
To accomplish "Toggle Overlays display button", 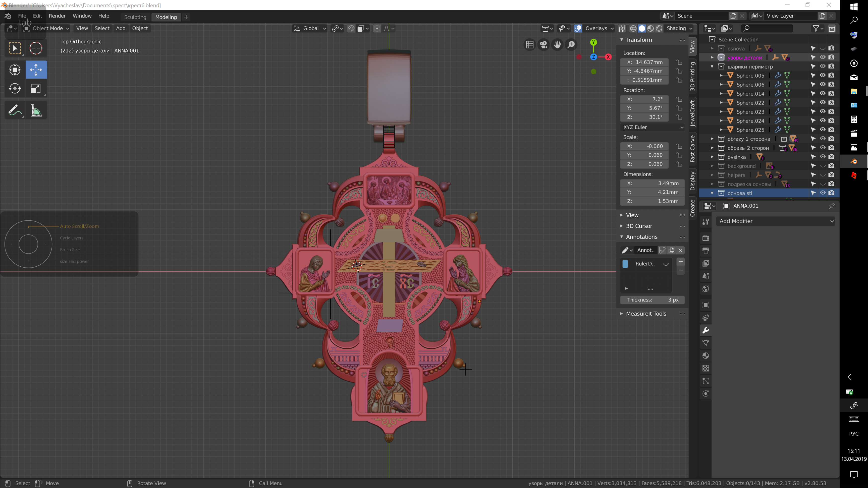I will click(578, 28).
